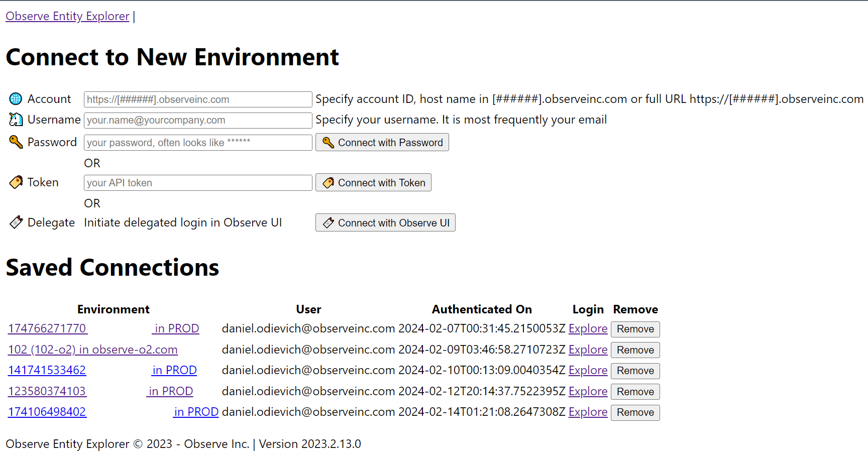Open environment link 174106498402
The width and height of the screenshot is (868, 459).
pos(47,412)
